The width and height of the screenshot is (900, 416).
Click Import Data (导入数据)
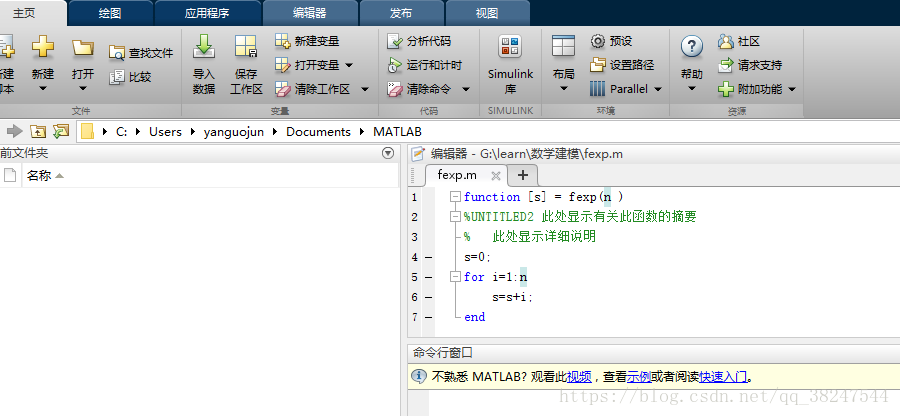coord(204,64)
